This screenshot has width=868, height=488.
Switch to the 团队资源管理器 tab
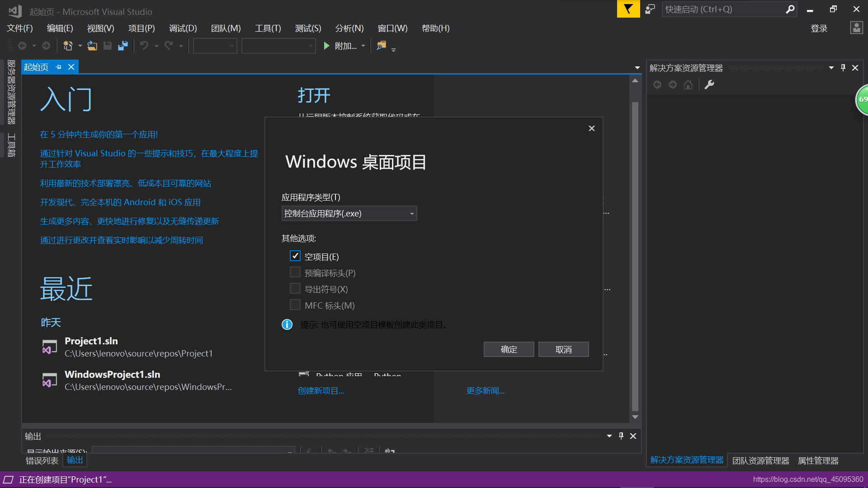pyautogui.click(x=760, y=460)
